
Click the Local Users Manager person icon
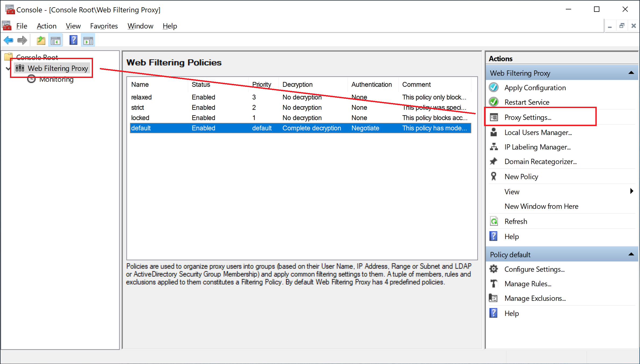coord(494,132)
